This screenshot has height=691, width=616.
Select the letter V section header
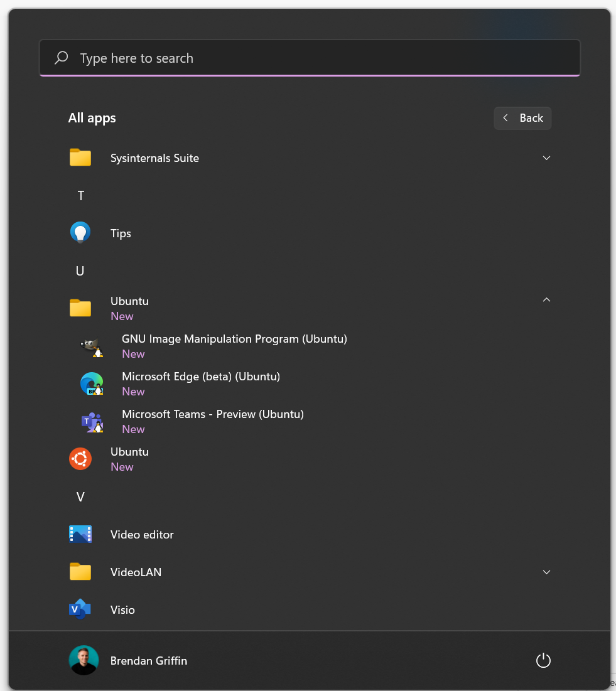[80, 497]
